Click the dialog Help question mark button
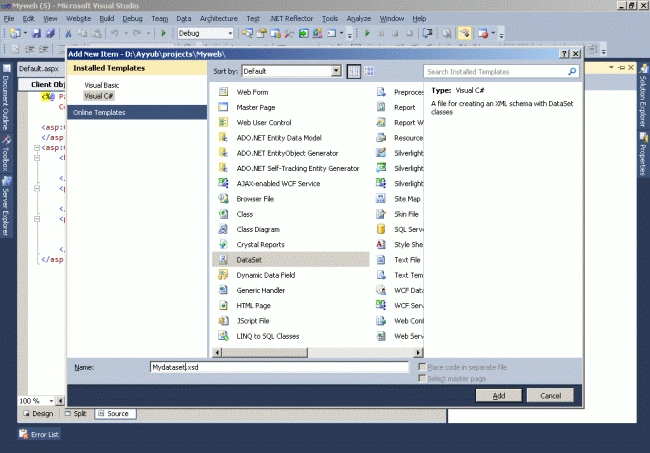This screenshot has width=650, height=453. pos(564,54)
